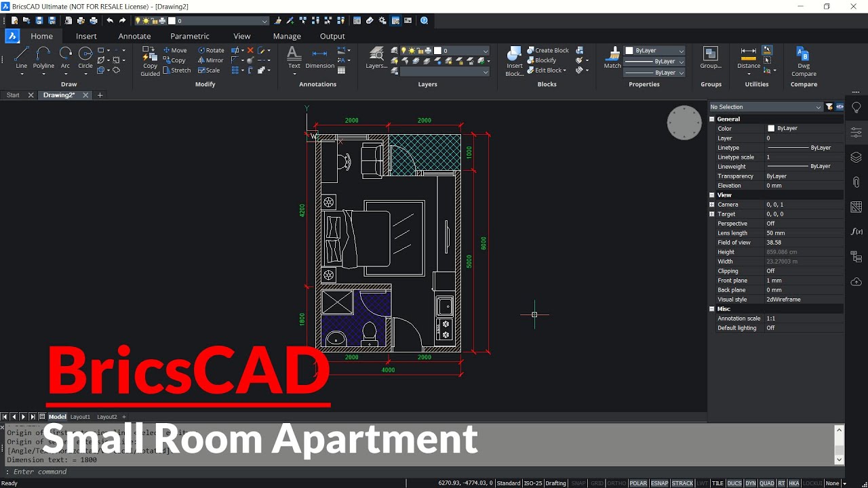Open the No Selection dropdown in Properties panel
Screen dimensions: 868x488
pos(766,107)
